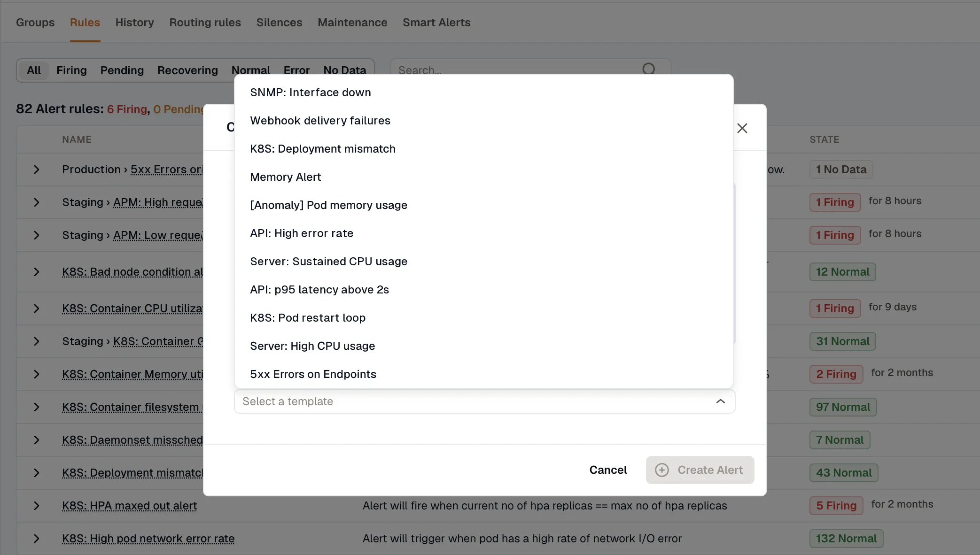Select API: High error rate template
This screenshot has height=555, width=980.
tap(483, 233)
